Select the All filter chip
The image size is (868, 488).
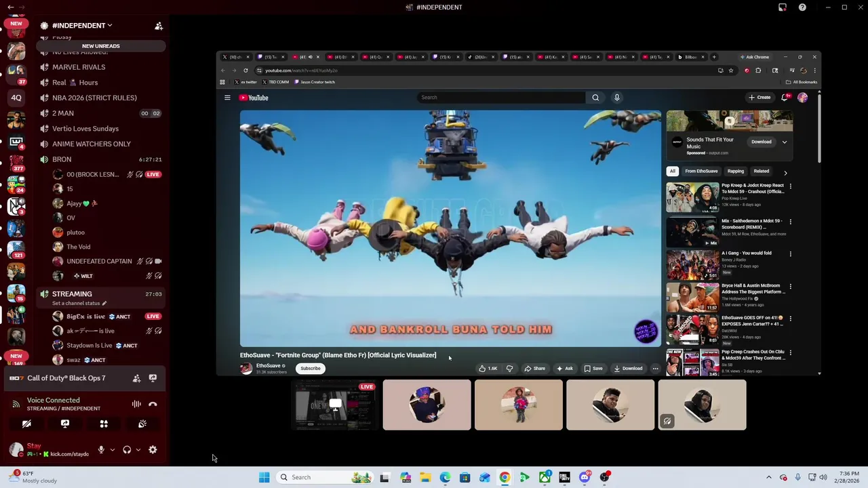click(x=672, y=171)
